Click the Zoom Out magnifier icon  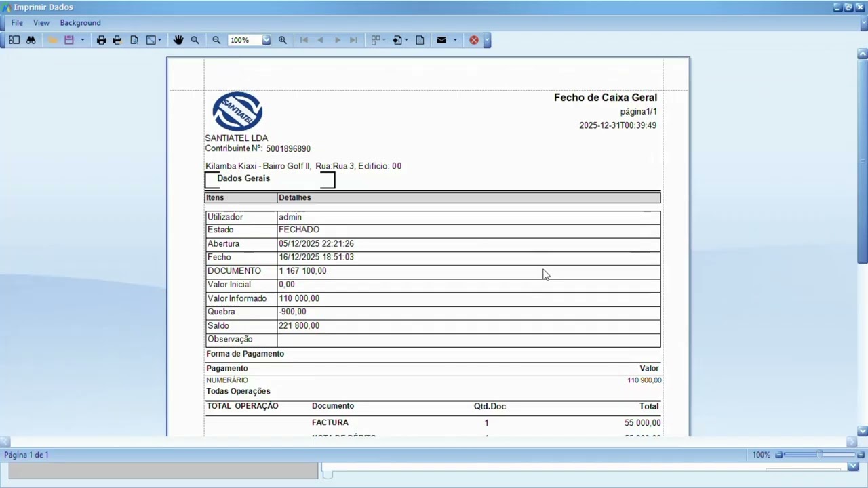pyautogui.click(x=216, y=40)
